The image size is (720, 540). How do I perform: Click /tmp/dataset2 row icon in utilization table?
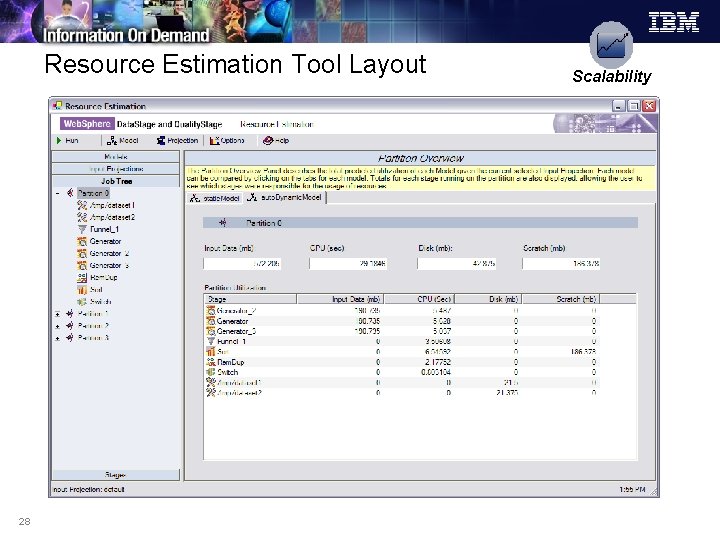211,392
